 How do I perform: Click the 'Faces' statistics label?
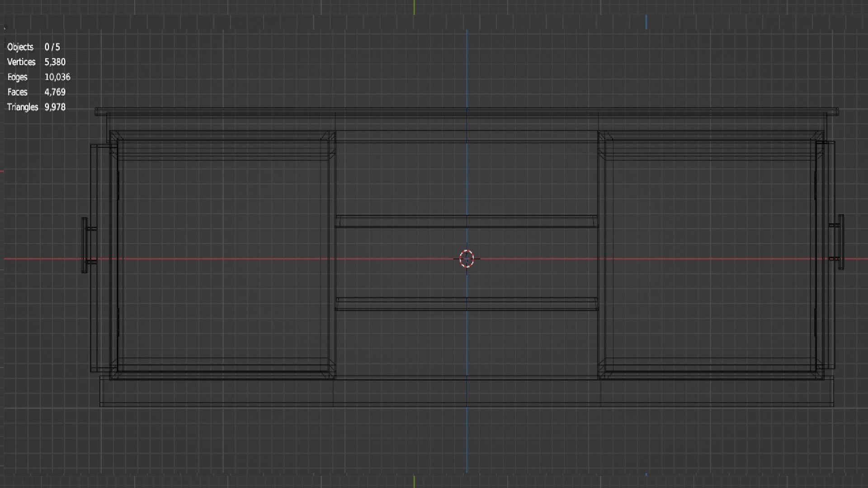click(x=18, y=92)
